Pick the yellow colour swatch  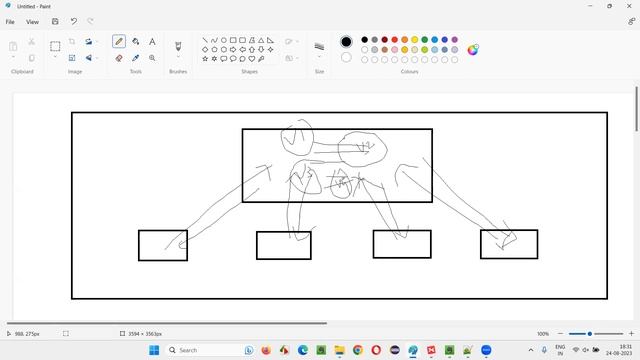click(415, 40)
